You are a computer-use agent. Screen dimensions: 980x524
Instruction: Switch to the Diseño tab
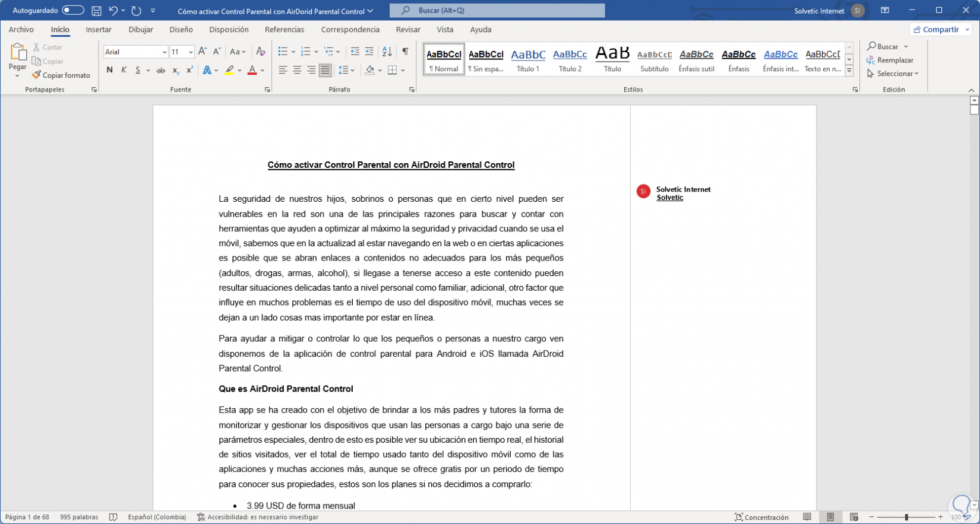click(x=181, y=29)
